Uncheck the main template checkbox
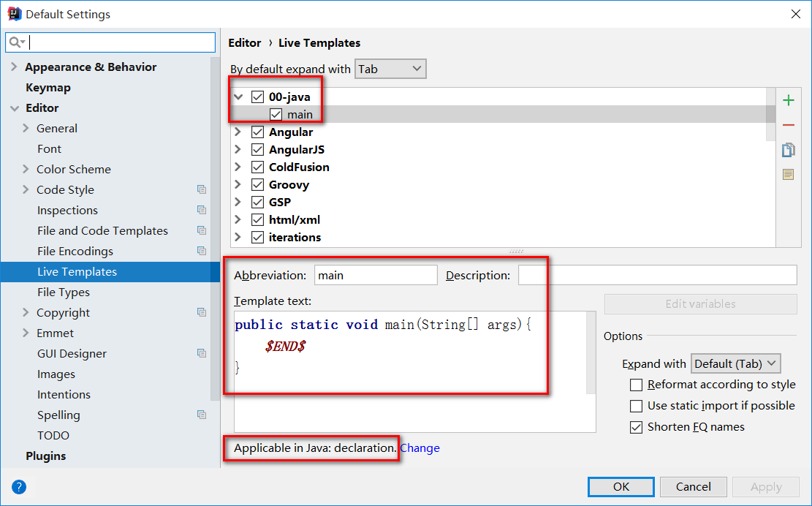 coord(276,115)
